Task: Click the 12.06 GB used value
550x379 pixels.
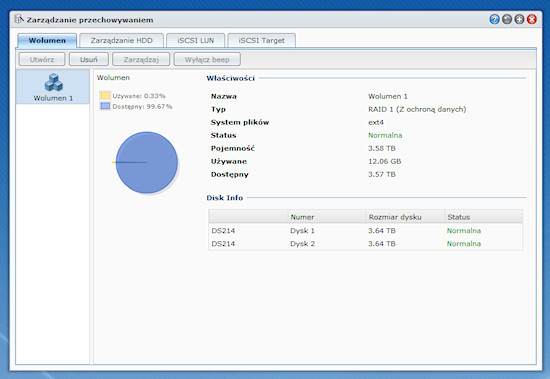Action: (384, 161)
